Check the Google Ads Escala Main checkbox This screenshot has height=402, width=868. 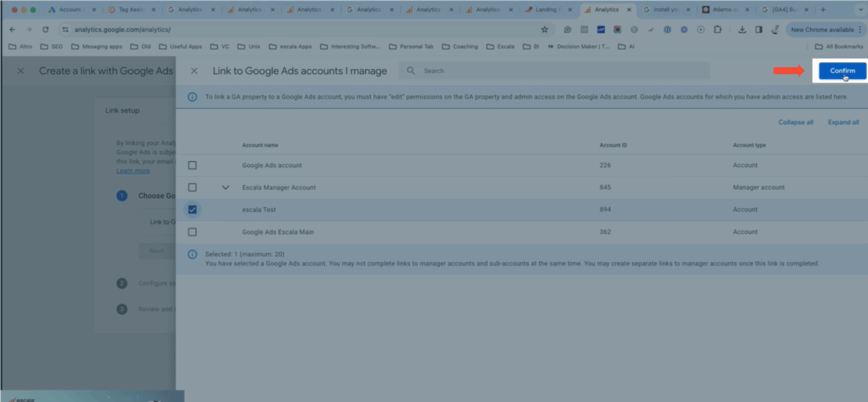click(x=192, y=232)
